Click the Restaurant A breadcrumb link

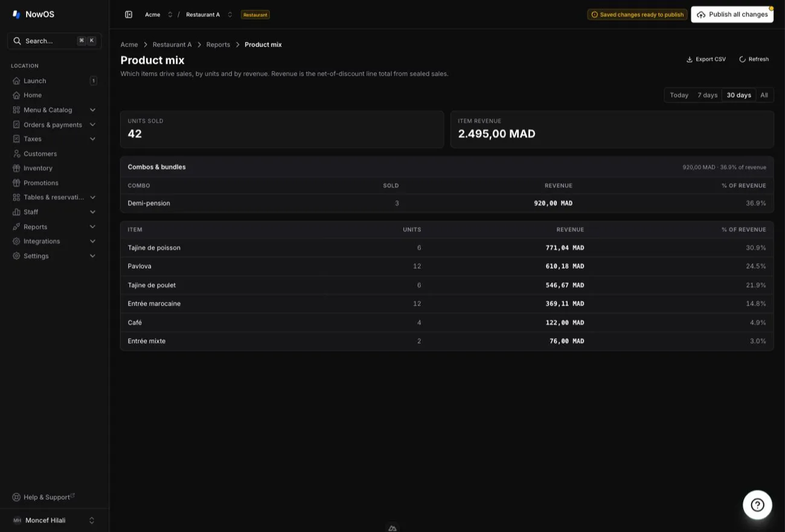pyautogui.click(x=172, y=45)
